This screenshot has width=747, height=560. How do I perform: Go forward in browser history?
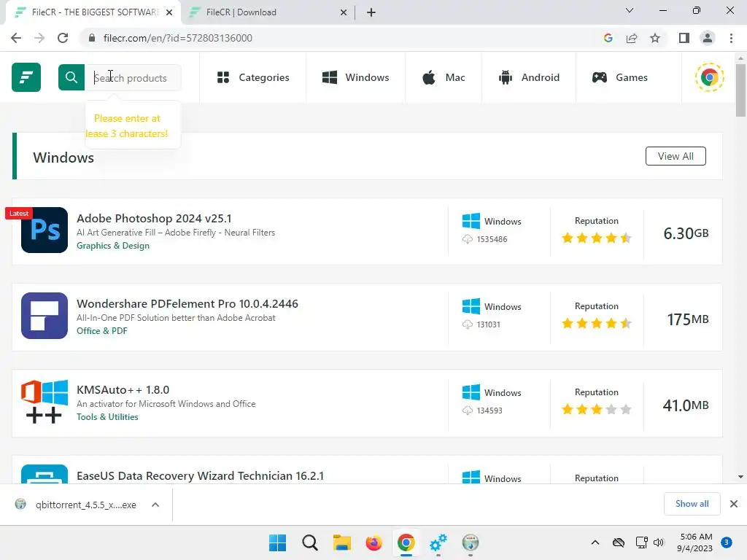[x=39, y=38]
